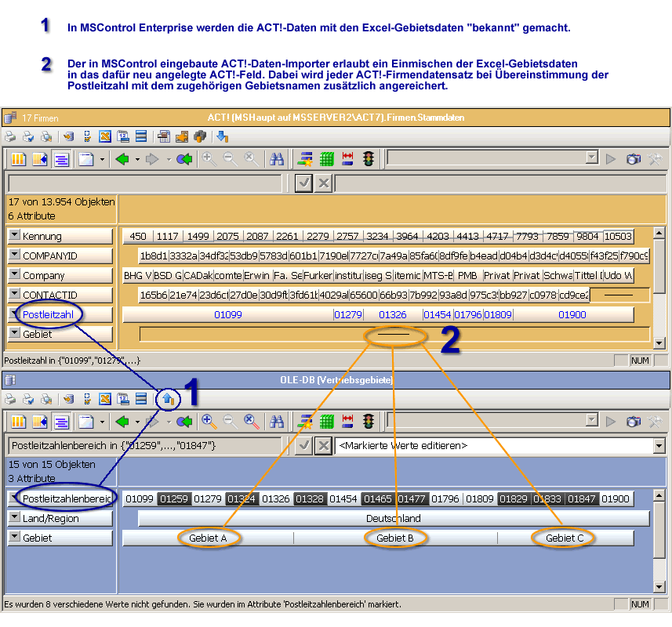Confirm with the checkmark button in OLE-DB window
This screenshot has width=672, height=627.
coord(303,446)
